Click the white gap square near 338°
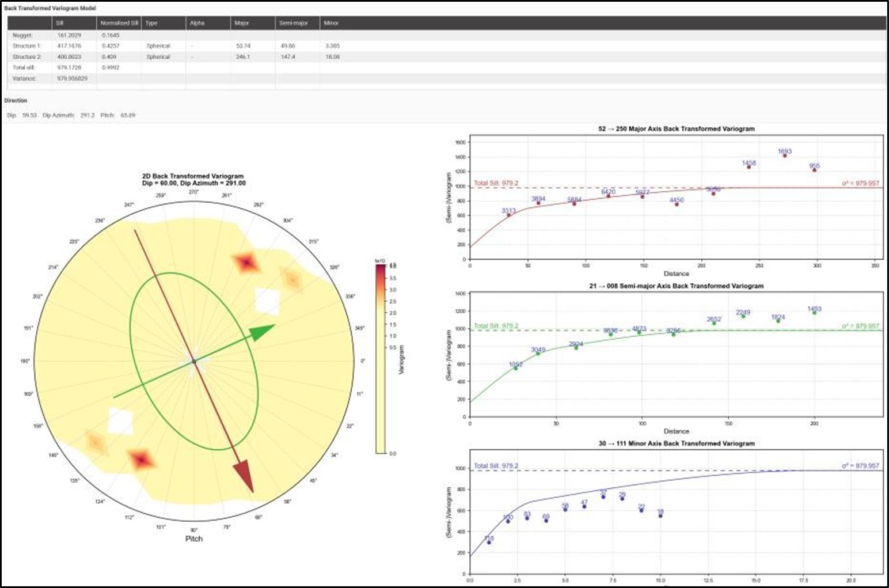Viewport: 889px width, 588px height. point(267,302)
